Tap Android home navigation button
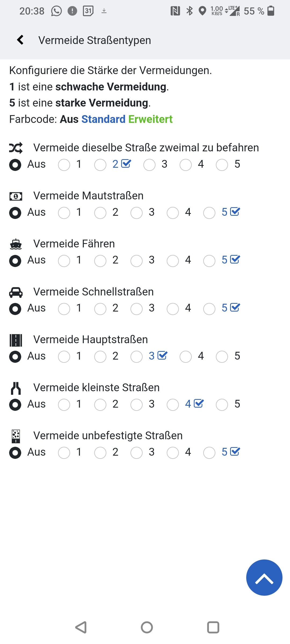This screenshot has height=644, width=290. 147,627
